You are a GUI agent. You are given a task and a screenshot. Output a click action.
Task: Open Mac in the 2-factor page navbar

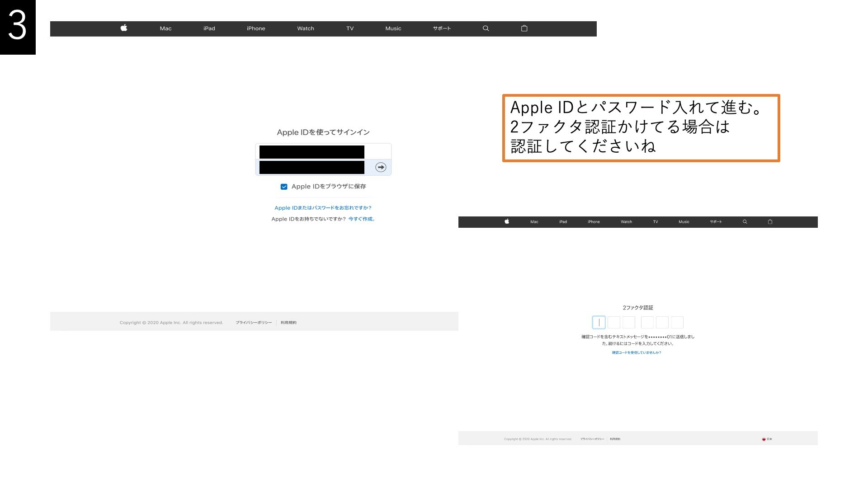534,222
